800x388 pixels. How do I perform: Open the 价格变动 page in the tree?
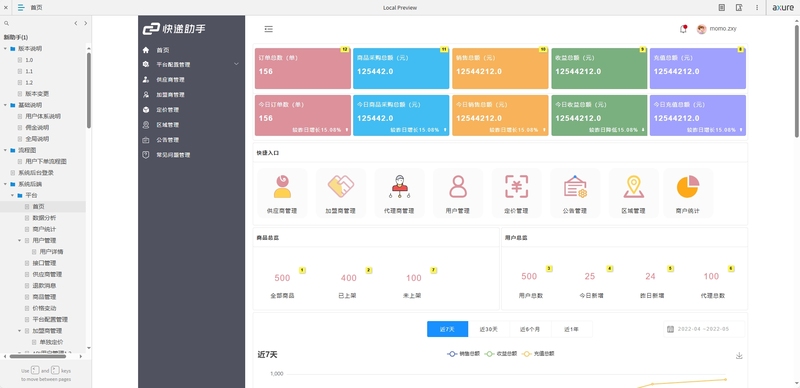coord(44,308)
